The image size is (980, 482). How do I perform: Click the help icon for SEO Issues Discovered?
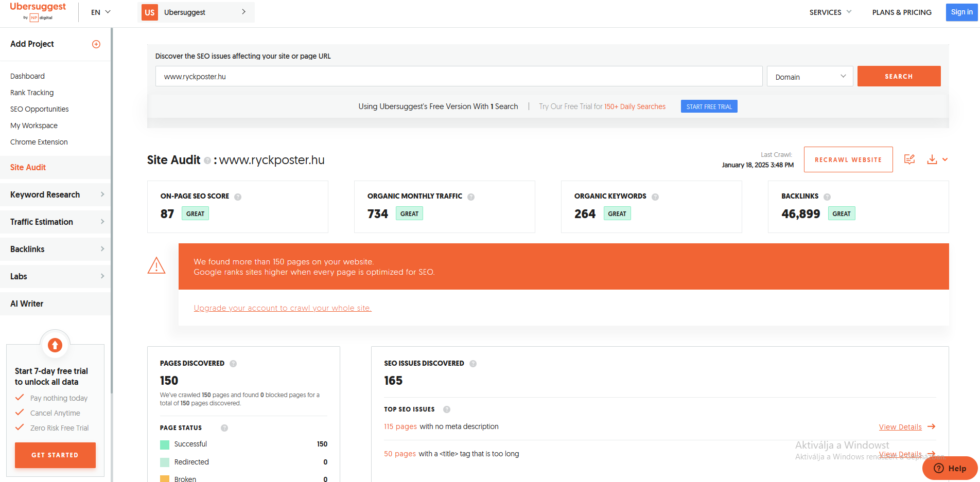tap(473, 364)
